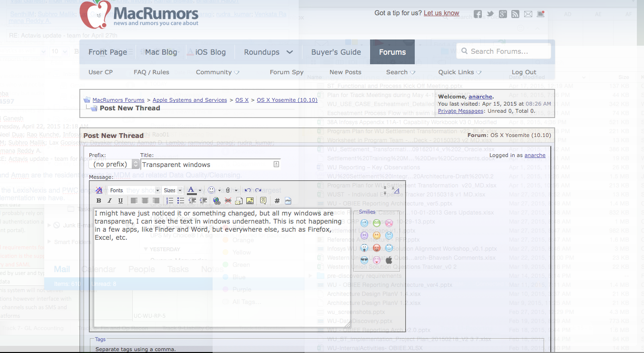Center-align the message text
Screen dimensions: 644x353
tap(145, 201)
